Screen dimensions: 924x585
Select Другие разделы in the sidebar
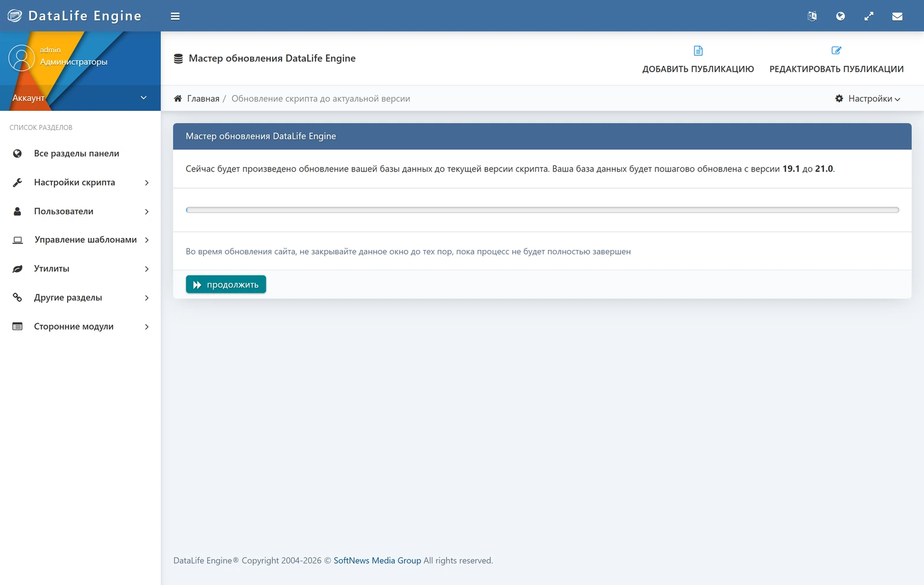[80, 297]
